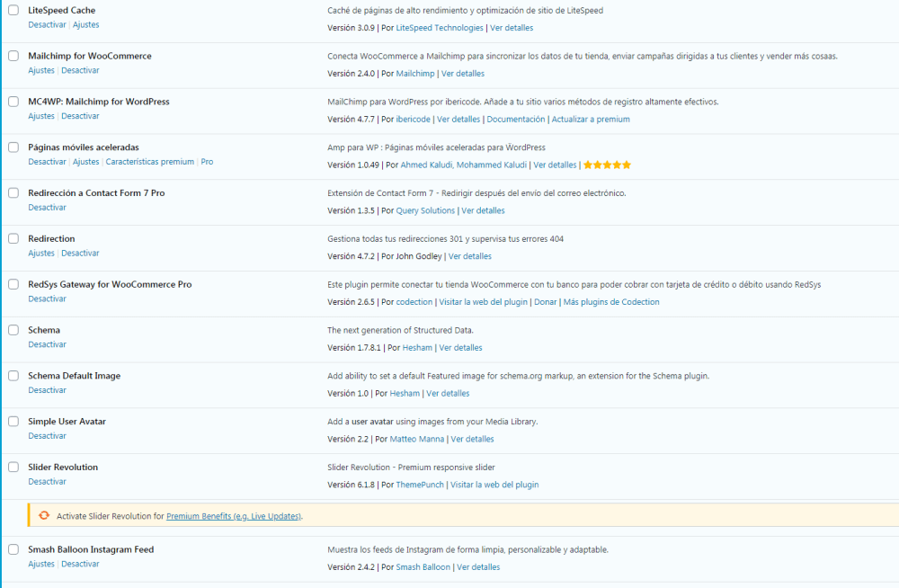This screenshot has width=899, height=588.
Task: Click Desactivar under Slider Revolution
Action: click(x=47, y=481)
